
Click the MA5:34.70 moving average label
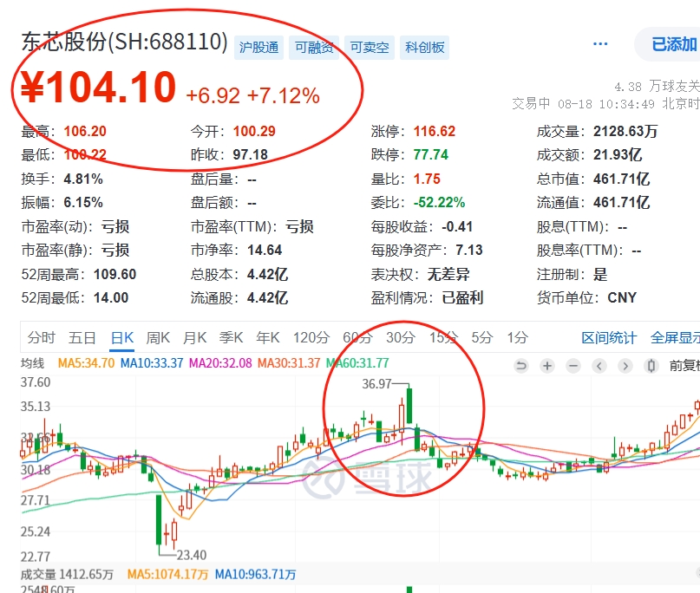pyautogui.click(x=86, y=363)
